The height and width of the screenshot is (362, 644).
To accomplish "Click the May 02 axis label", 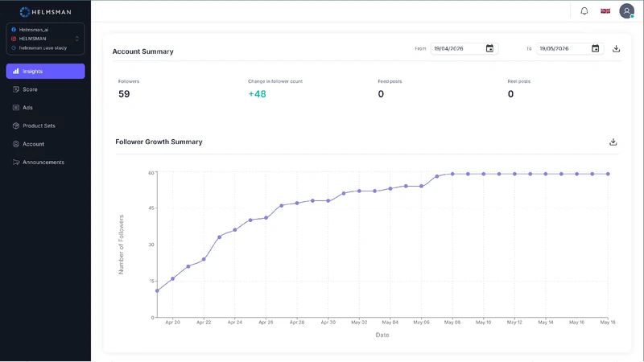I will coord(359,323).
